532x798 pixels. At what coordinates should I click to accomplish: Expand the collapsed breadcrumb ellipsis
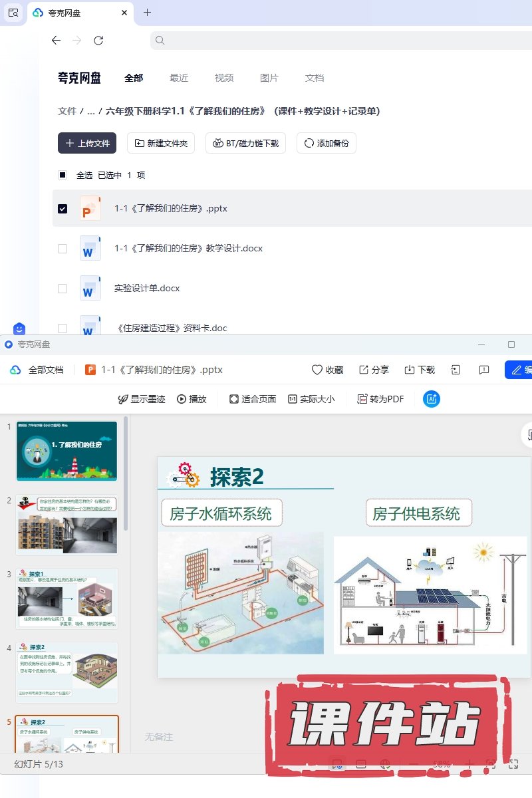pos(91,112)
